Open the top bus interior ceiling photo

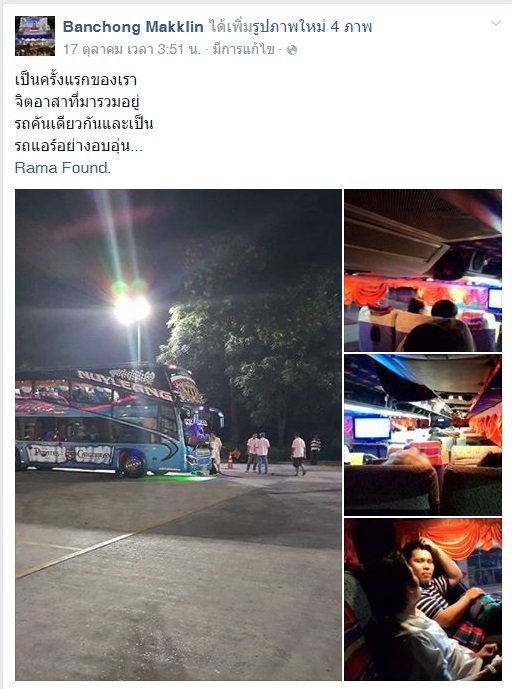point(423,270)
